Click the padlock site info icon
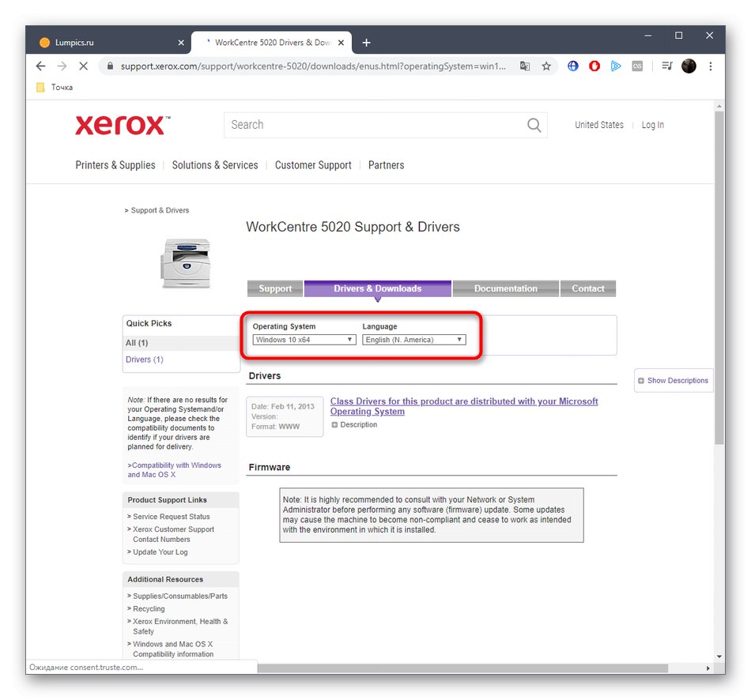751x700 pixels. (110, 66)
